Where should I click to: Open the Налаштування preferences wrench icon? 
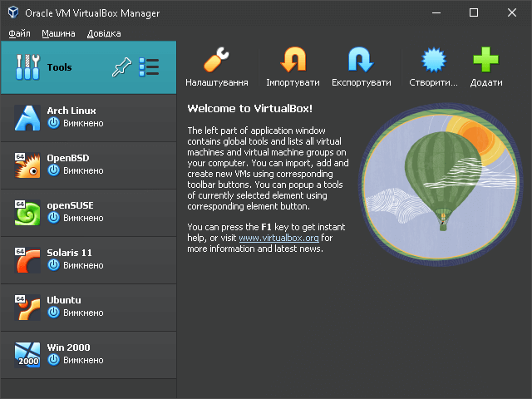click(x=216, y=60)
